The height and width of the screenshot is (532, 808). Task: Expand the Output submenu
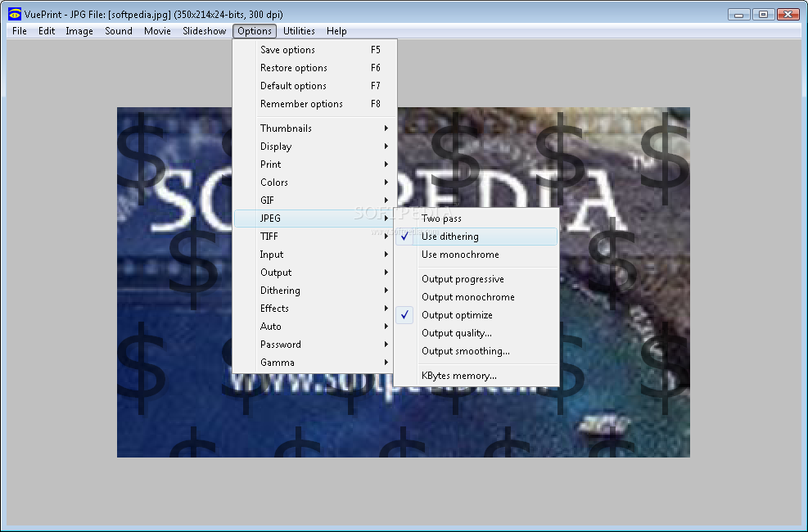(x=315, y=273)
